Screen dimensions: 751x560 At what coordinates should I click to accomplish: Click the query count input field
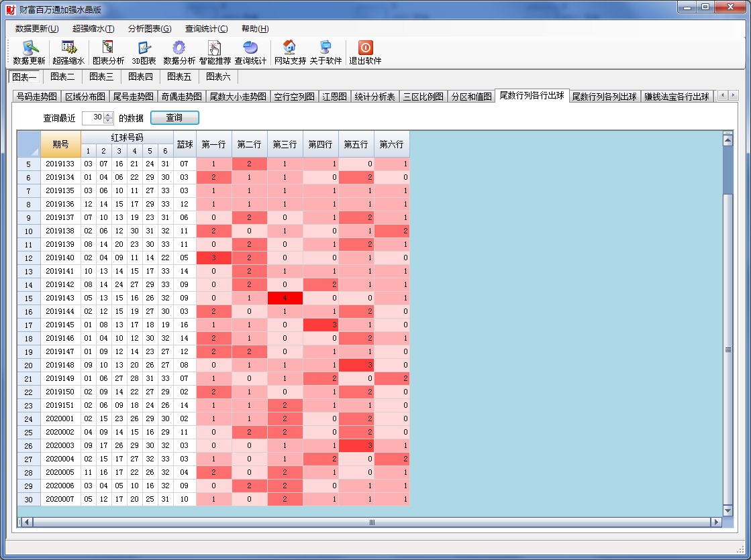93,117
